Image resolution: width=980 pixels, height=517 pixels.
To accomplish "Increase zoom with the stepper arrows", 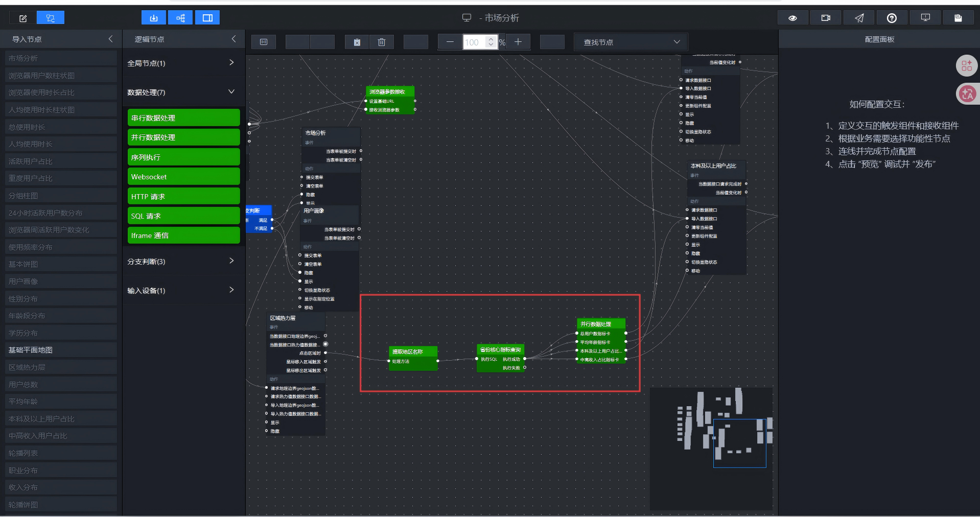I will click(x=491, y=39).
